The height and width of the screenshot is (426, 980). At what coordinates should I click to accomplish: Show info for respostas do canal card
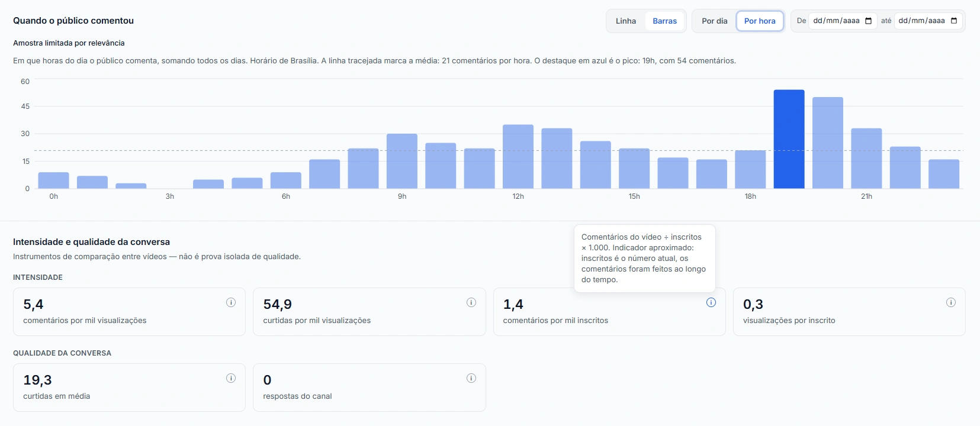[471, 378]
